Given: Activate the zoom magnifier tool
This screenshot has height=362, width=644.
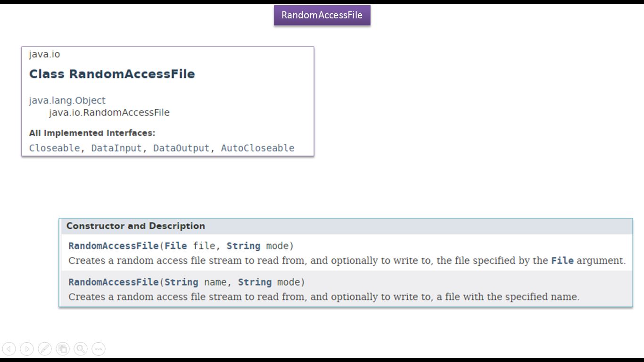Looking at the screenshot, I should click(81, 349).
